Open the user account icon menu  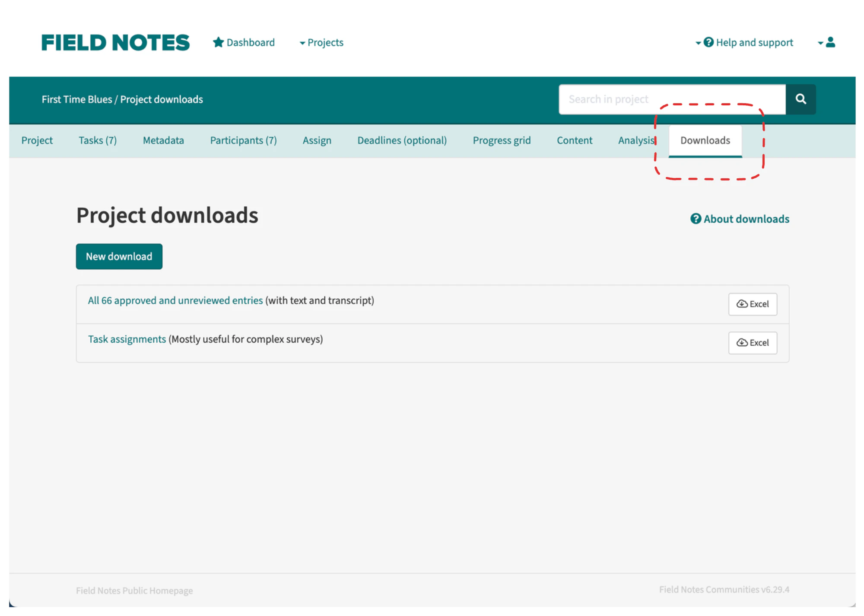(830, 42)
